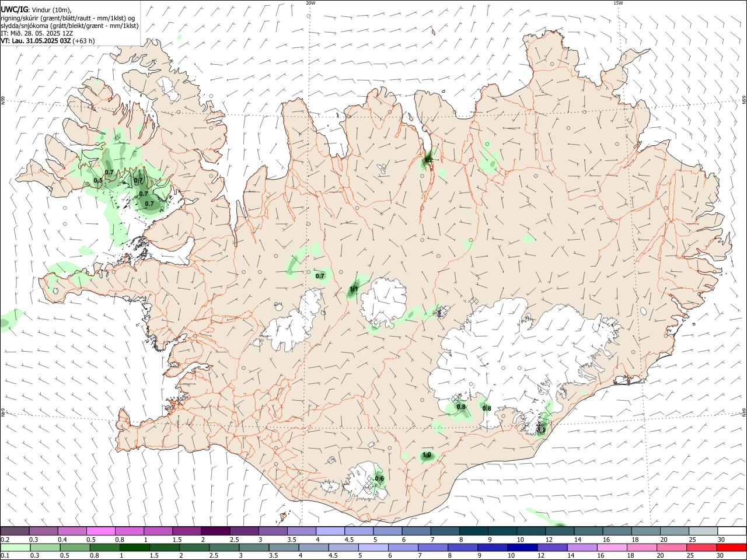Click the 1.2 precipitation value on the map

coord(428,159)
